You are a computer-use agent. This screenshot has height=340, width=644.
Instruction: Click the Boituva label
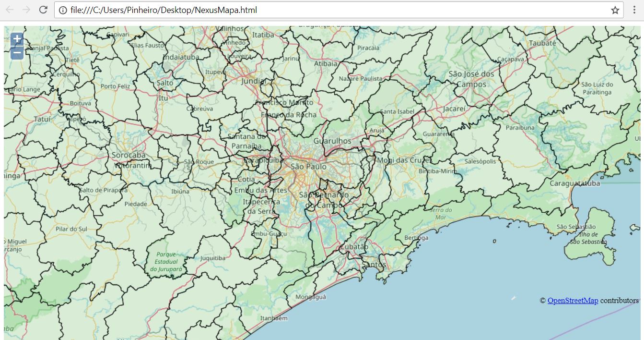pos(80,103)
